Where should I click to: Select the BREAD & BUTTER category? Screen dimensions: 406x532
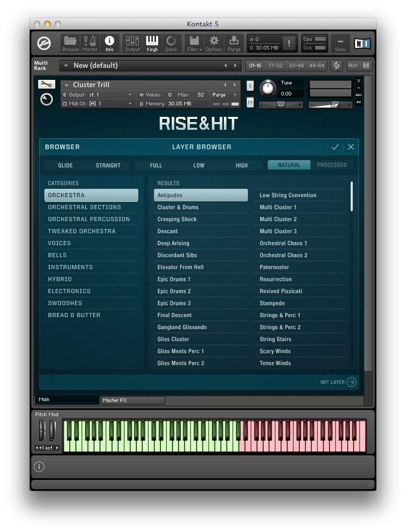91,315
